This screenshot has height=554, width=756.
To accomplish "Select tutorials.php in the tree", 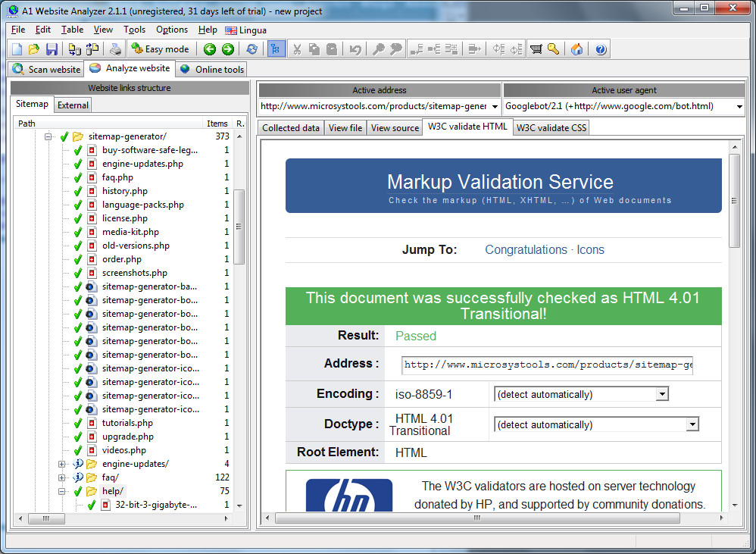I will pos(127,423).
